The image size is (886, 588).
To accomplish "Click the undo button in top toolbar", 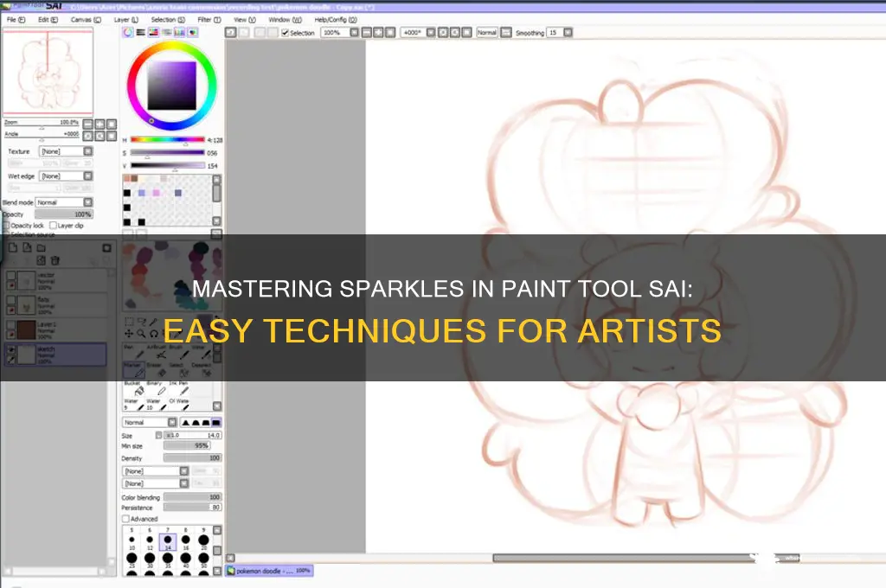I will (230, 33).
